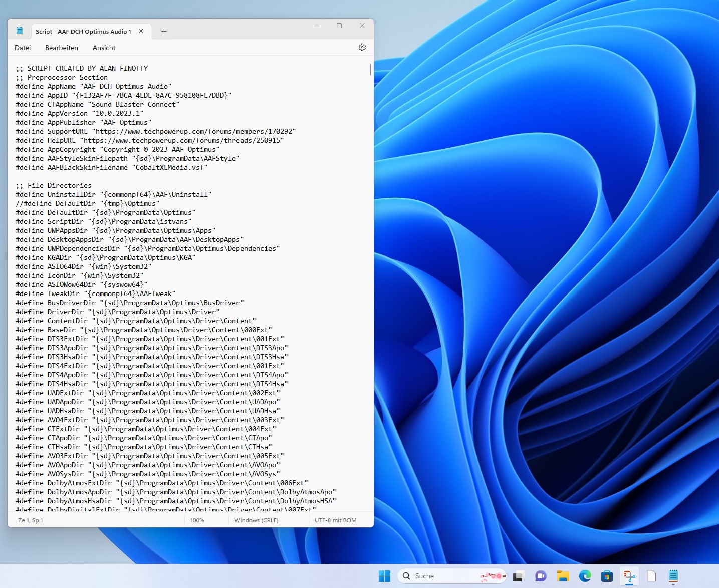Click the '#define HelpURL' line

click(x=150, y=140)
